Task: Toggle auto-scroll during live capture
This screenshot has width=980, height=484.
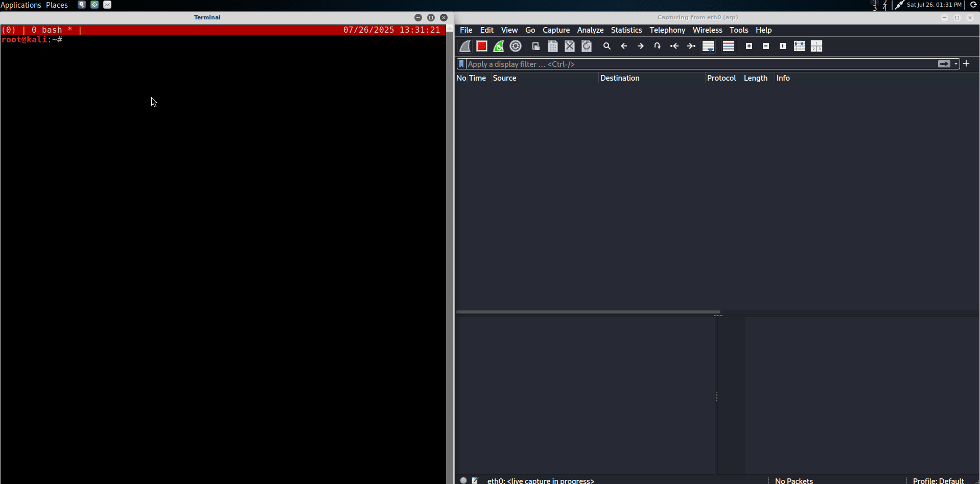Action: coord(708,46)
